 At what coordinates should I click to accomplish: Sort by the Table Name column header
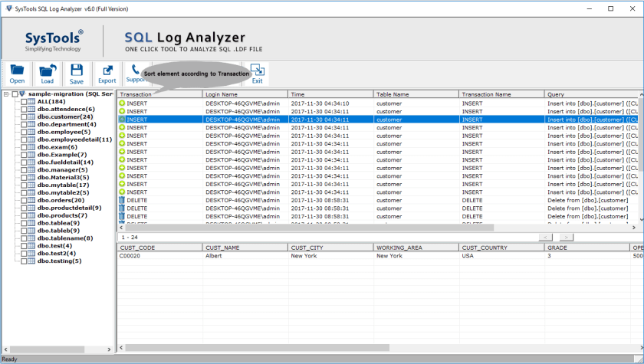(414, 94)
